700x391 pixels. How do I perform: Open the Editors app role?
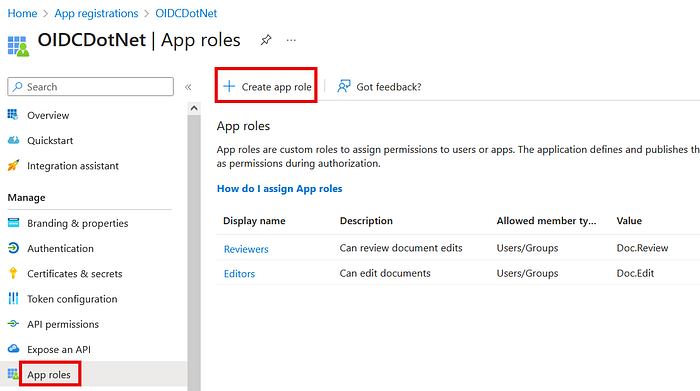(x=239, y=274)
